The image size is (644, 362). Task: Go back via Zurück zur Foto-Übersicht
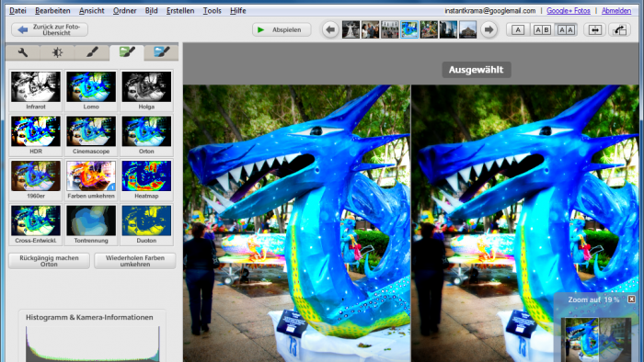click(50, 29)
